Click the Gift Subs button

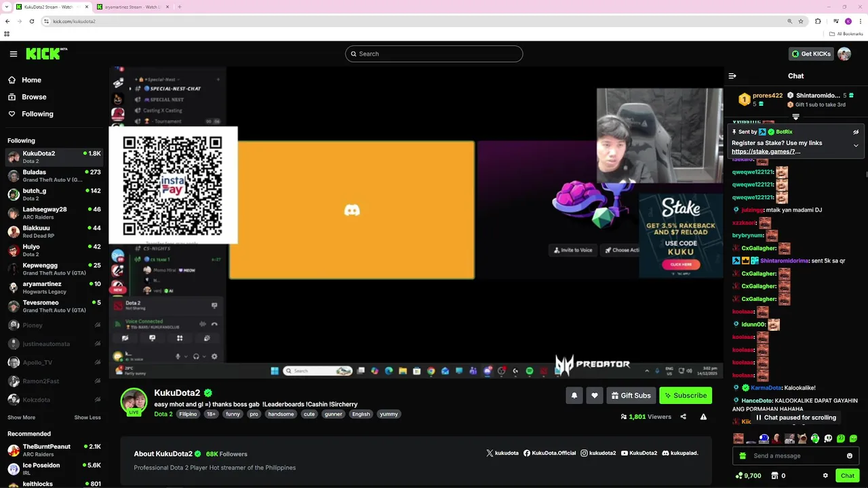pos(631,395)
